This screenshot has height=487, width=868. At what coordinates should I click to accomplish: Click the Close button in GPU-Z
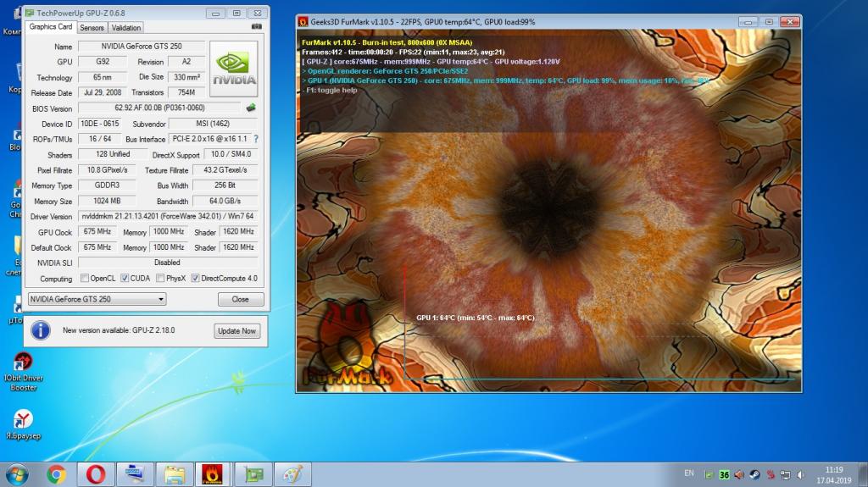(x=240, y=299)
